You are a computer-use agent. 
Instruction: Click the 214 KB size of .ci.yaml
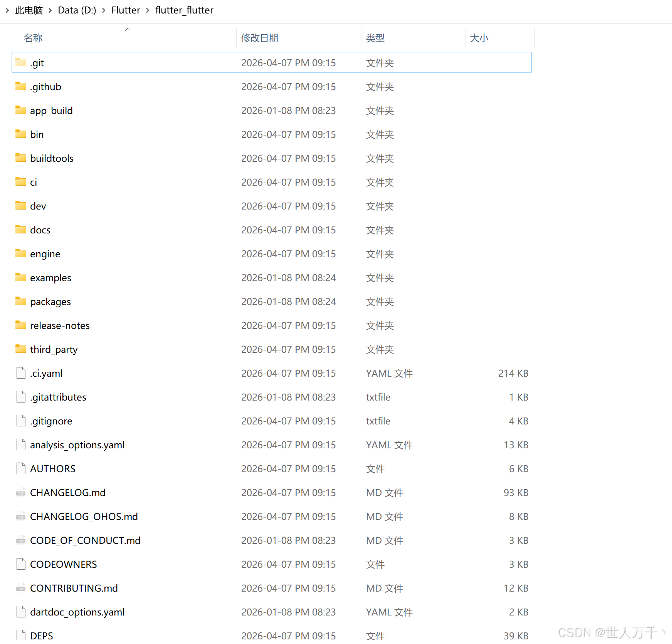(x=513, y=373)
